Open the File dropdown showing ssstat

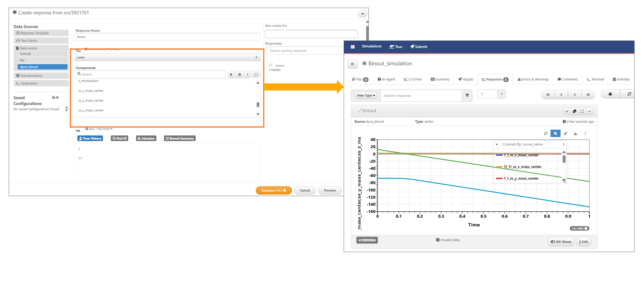[167, 57]
